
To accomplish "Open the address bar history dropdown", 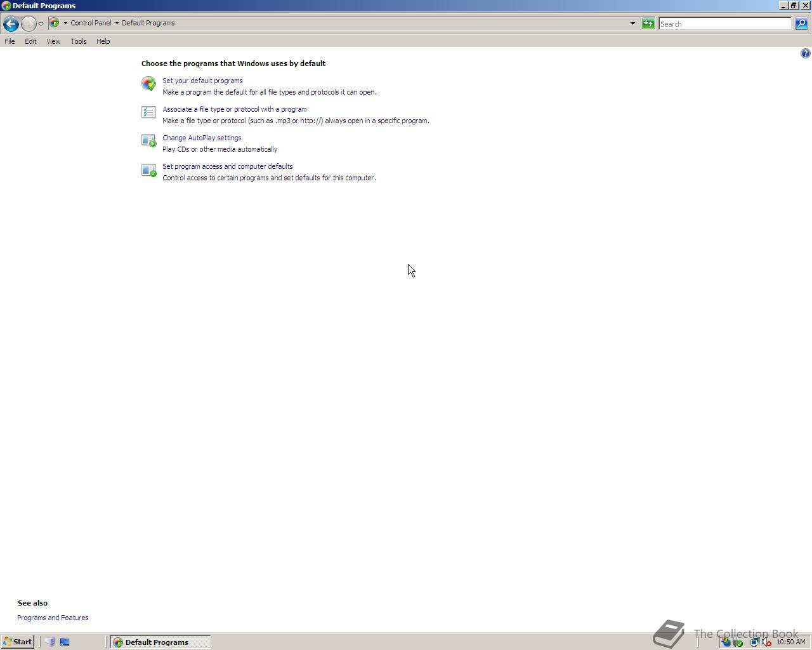I will pyautogui.click(x=632, y=23).
